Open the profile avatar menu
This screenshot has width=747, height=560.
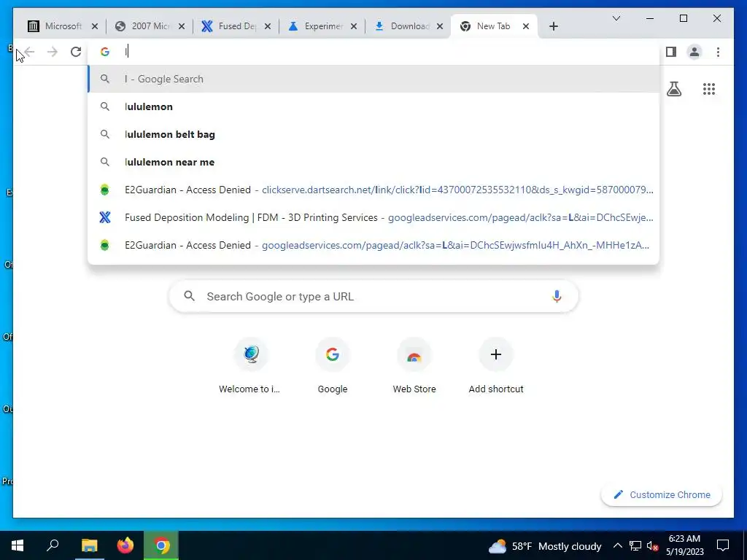(694, 52)
